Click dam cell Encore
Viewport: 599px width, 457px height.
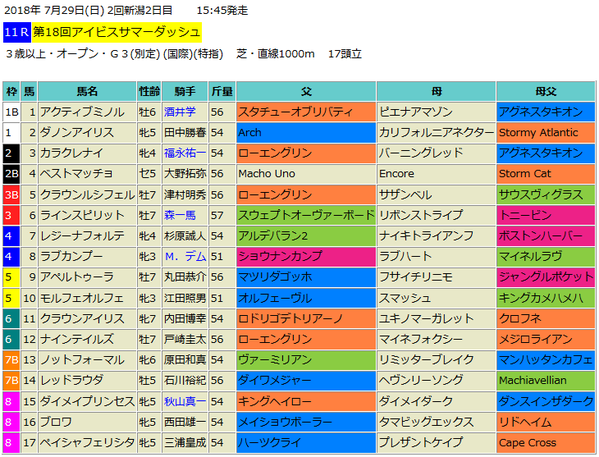[436, 174]
